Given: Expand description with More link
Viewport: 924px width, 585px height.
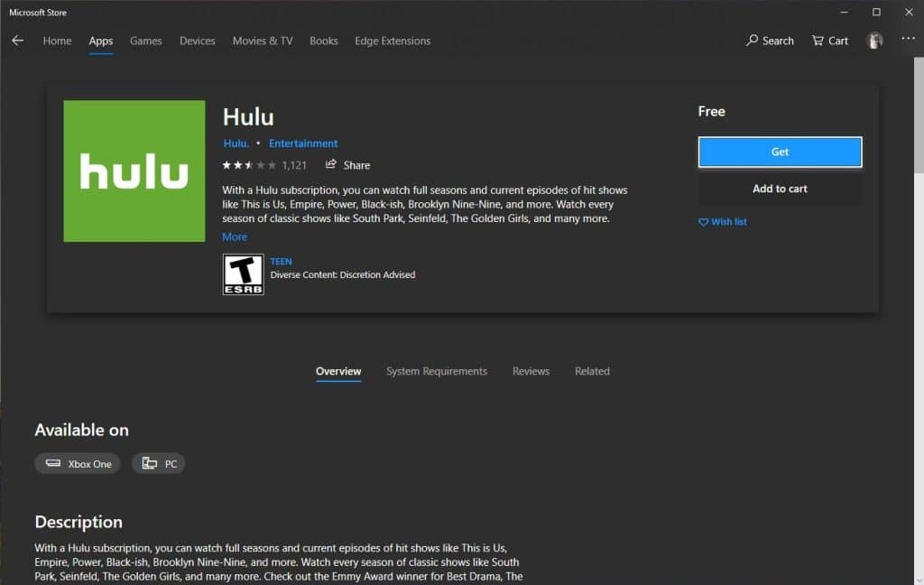Looking at the screenshot, I should coord(235,237).
